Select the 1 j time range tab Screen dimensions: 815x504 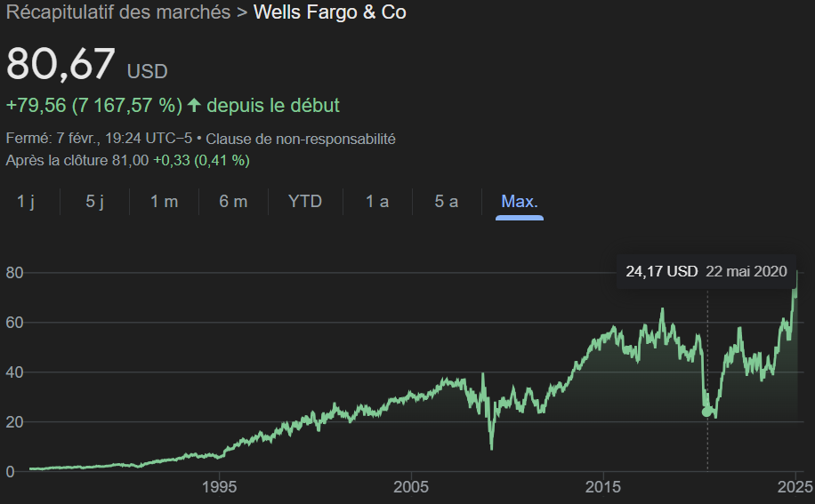pos(26,202)
